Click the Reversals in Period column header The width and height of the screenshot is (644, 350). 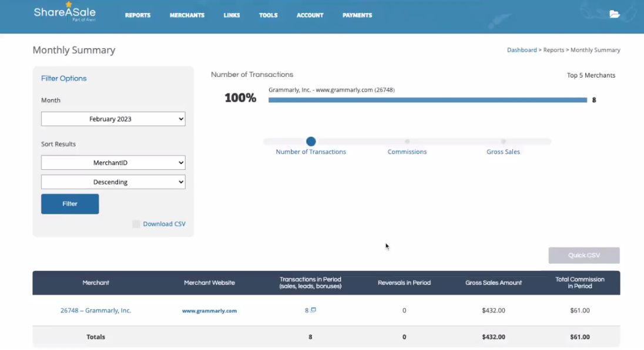(x=404, y=282)
